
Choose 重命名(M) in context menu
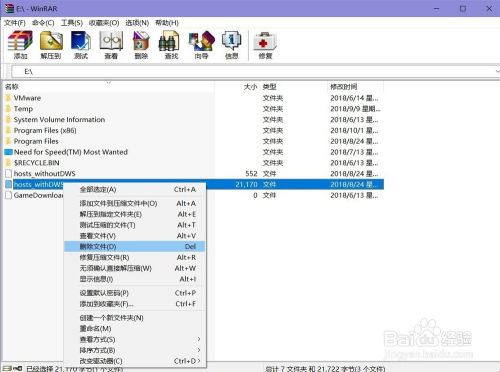point(135,329)
